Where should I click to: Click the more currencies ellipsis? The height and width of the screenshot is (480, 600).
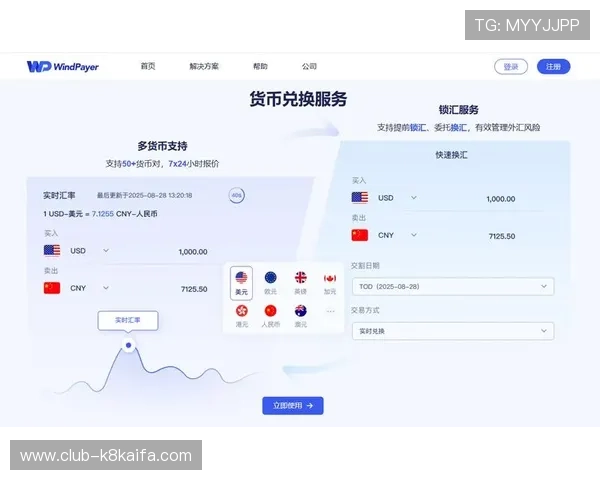pos(330,311)
